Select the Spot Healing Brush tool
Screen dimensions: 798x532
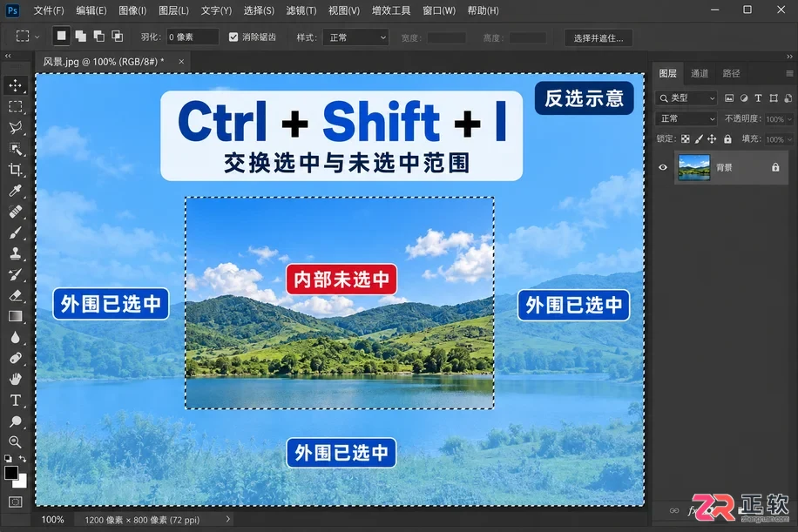16,211
